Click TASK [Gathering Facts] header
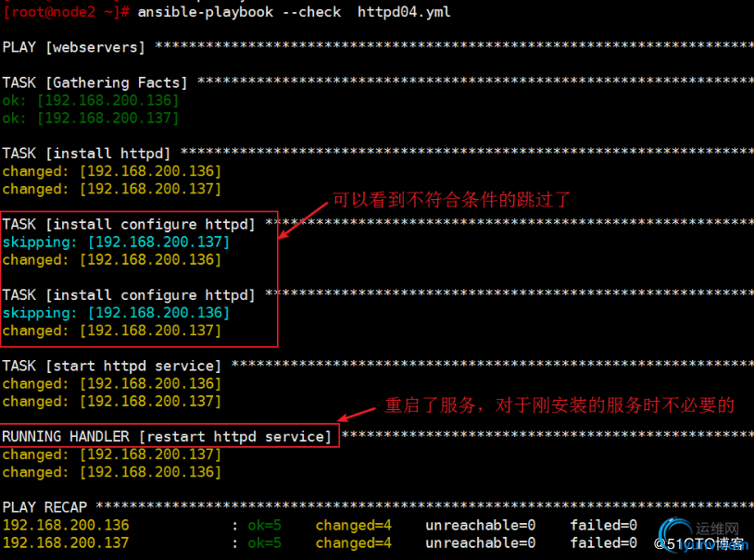754x560 pixels. [94, 82]
